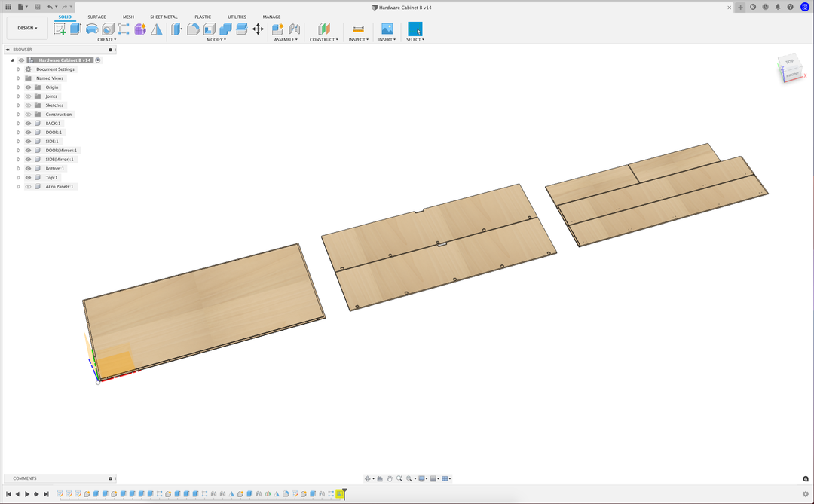The width and height of the screenshot is (814, 504).
Task: Expand the Named Views folder
Action: (19, 78)
